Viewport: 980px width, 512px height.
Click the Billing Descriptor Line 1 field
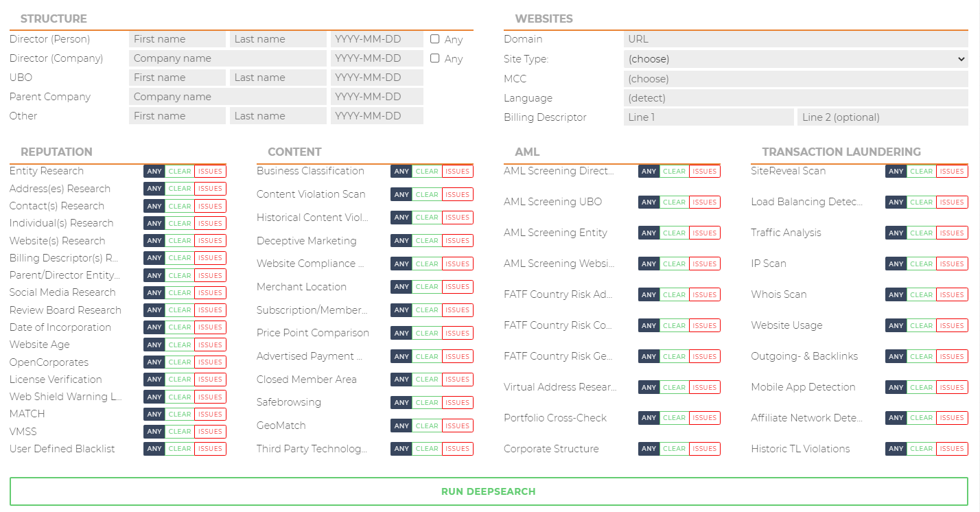[x=708, y=117]
